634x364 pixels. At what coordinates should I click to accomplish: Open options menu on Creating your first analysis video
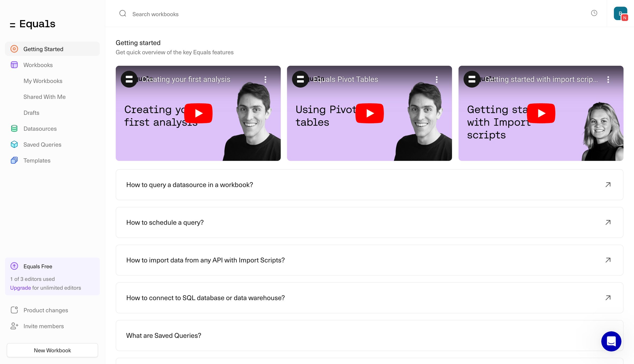click(265, 79)
